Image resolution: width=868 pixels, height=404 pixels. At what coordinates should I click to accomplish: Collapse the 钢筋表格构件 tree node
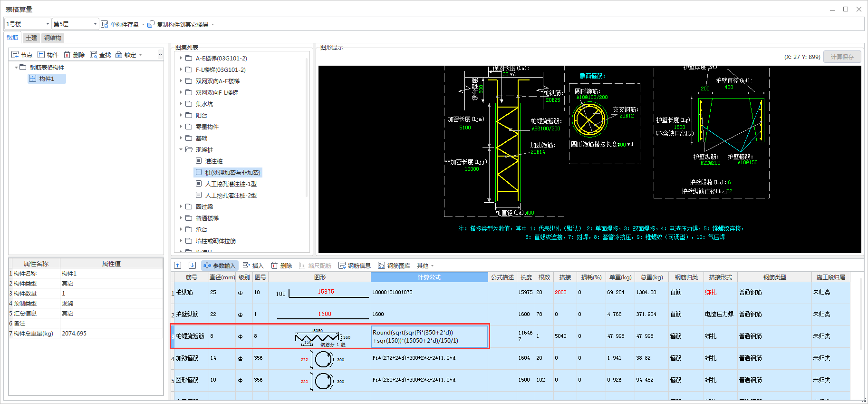coord(16,68)
